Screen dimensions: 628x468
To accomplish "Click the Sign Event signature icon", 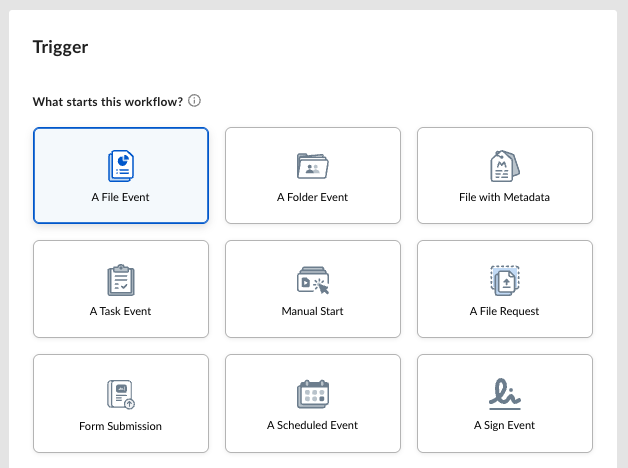I will click(x=504, y=394).
